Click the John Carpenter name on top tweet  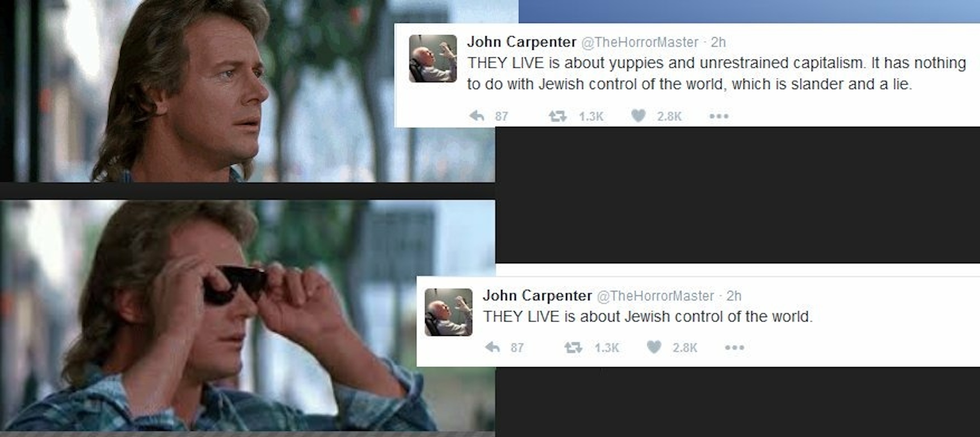coord(522,42)
